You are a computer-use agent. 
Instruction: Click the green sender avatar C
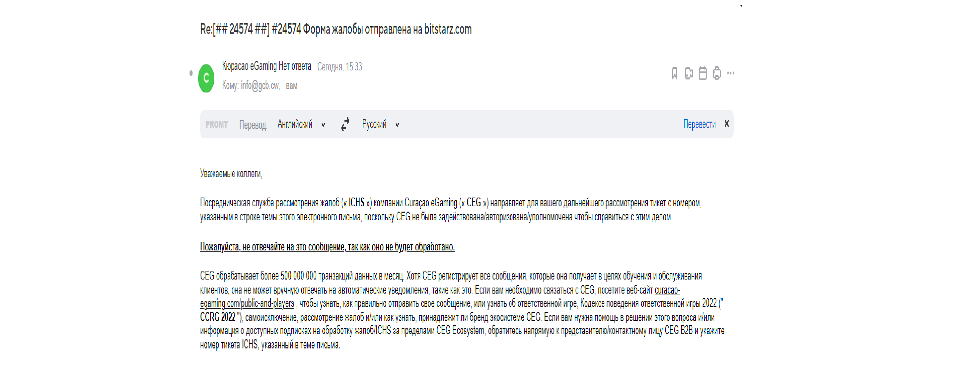206,78
